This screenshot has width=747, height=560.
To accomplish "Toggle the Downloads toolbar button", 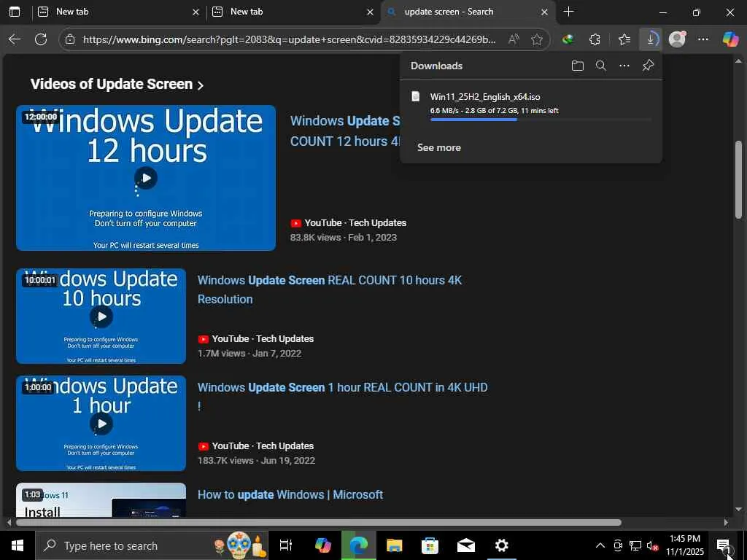I will coord(650,39).
